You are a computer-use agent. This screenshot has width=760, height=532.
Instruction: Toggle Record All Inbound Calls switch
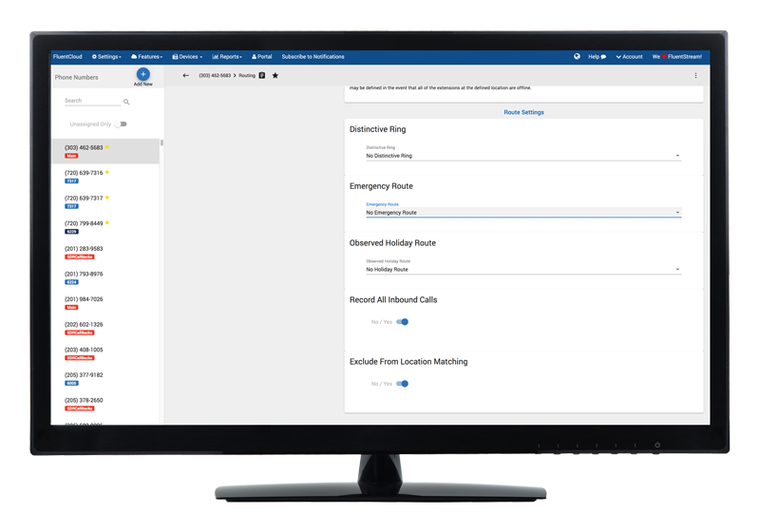tap(402, 322)
